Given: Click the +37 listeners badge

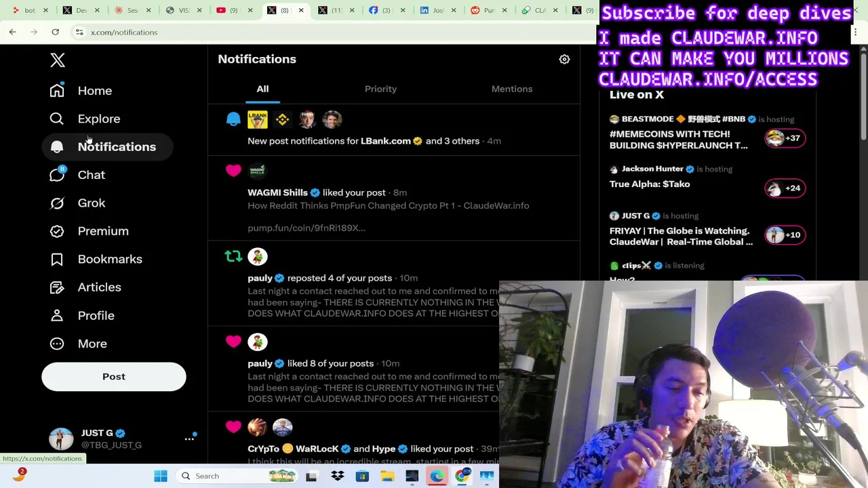Looking at the screenshot, I should click(785, 138).
